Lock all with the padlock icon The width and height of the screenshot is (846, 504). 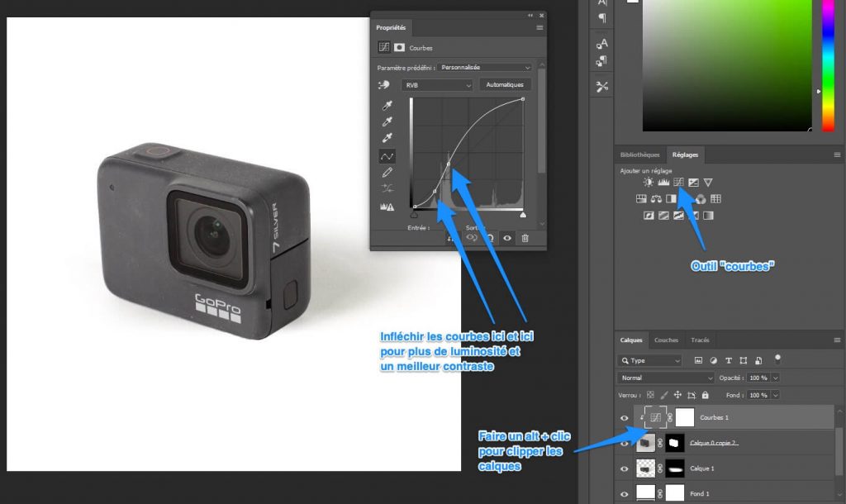coord(706,395)
